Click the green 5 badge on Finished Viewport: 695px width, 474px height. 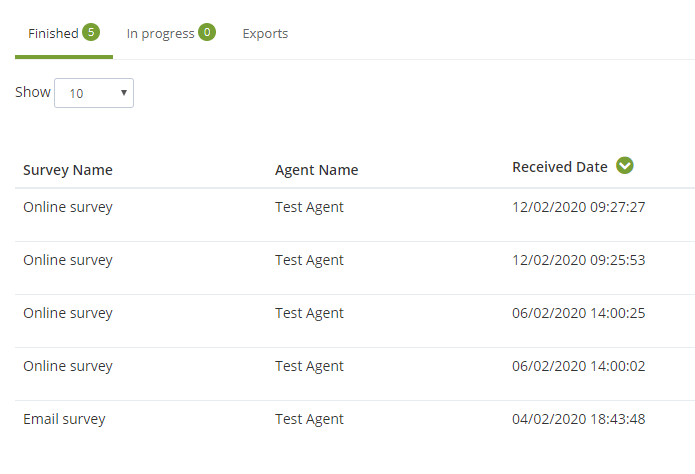coord(91,32)
